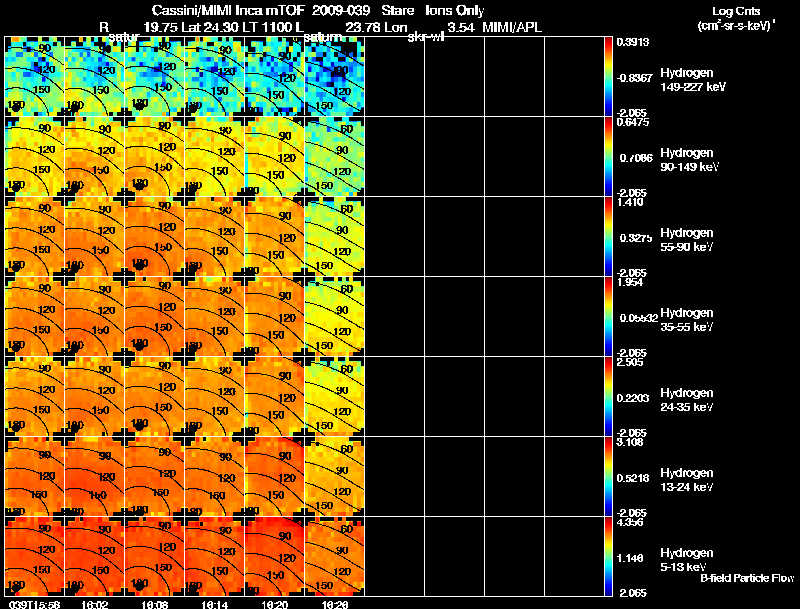This screenshot has width=800, height=609.
Task: Click the '0.05532' color scale value
Action: pyautogui.click(x=638, y=318)
